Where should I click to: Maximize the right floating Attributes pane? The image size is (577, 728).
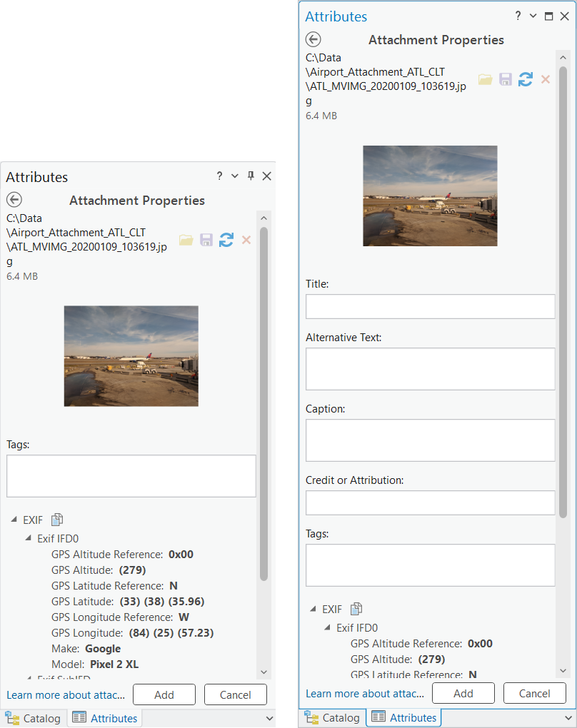click(x=548, y=16)
